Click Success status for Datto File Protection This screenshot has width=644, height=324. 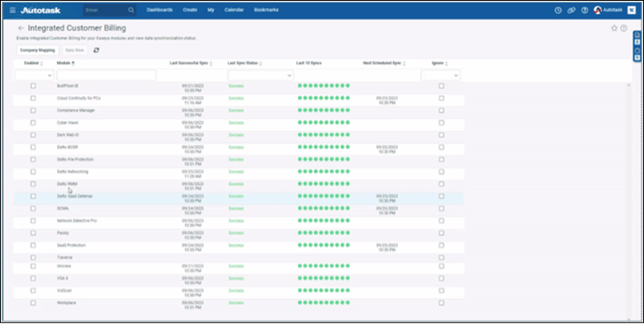click(236, 160)
